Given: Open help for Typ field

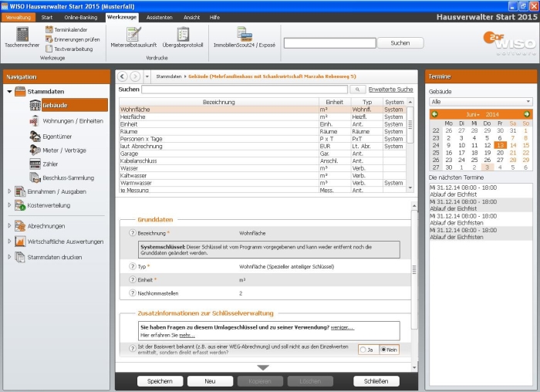Looking at the screenshot, I should [133, 266].
